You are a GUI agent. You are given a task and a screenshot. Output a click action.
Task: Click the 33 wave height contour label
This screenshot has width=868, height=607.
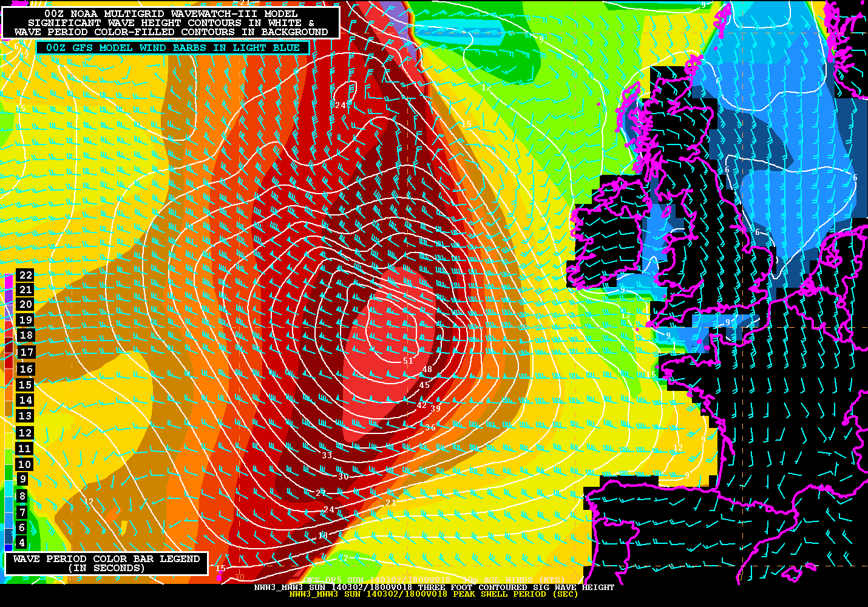pos(327,455)
